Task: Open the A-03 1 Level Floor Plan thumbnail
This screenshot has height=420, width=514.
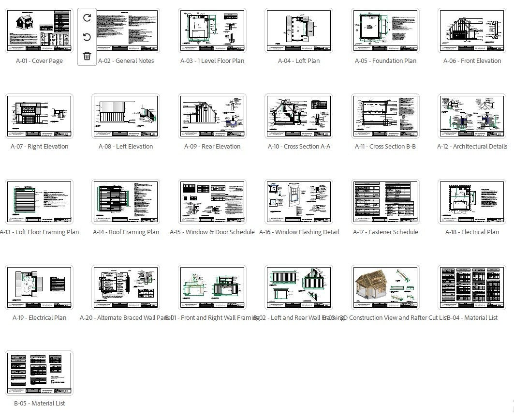Action: 212,30
